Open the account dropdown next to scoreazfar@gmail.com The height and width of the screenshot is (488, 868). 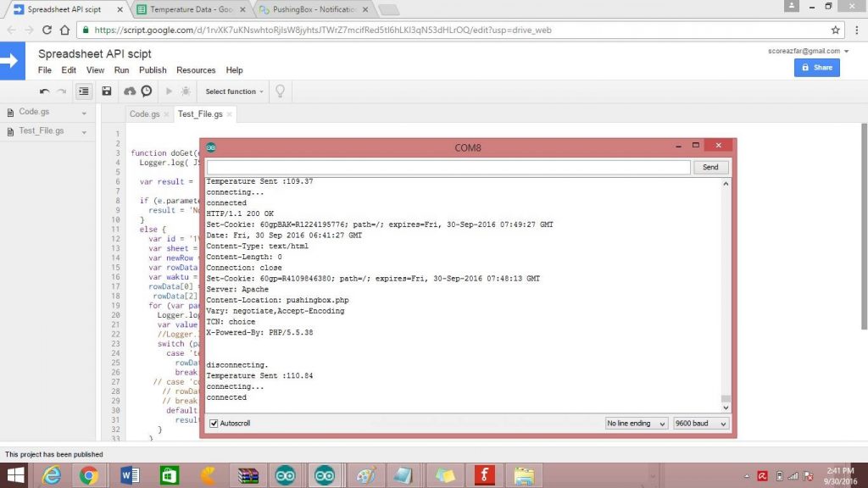pos(847,51)
